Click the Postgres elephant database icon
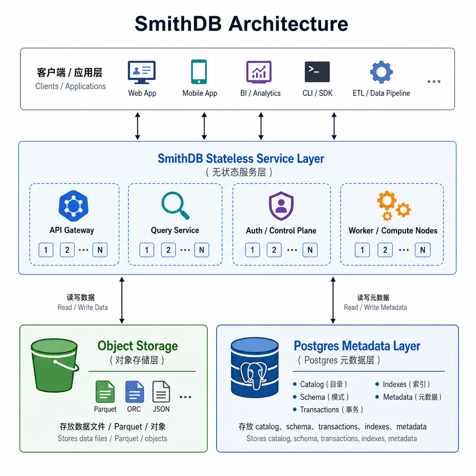This screenshot has height=476, width=476. pos(255,367)
